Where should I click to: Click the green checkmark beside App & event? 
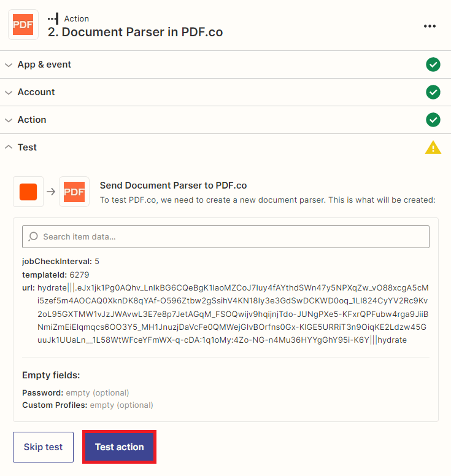coord(433,64)
